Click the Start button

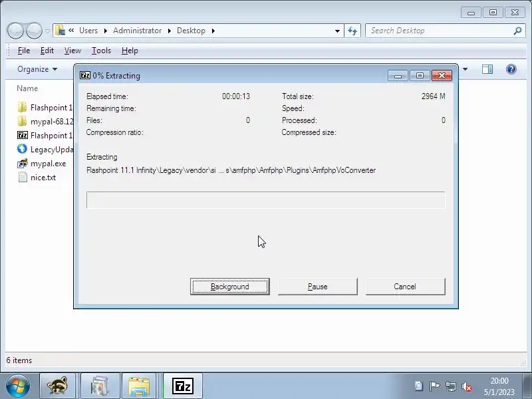tap(17, 386)
